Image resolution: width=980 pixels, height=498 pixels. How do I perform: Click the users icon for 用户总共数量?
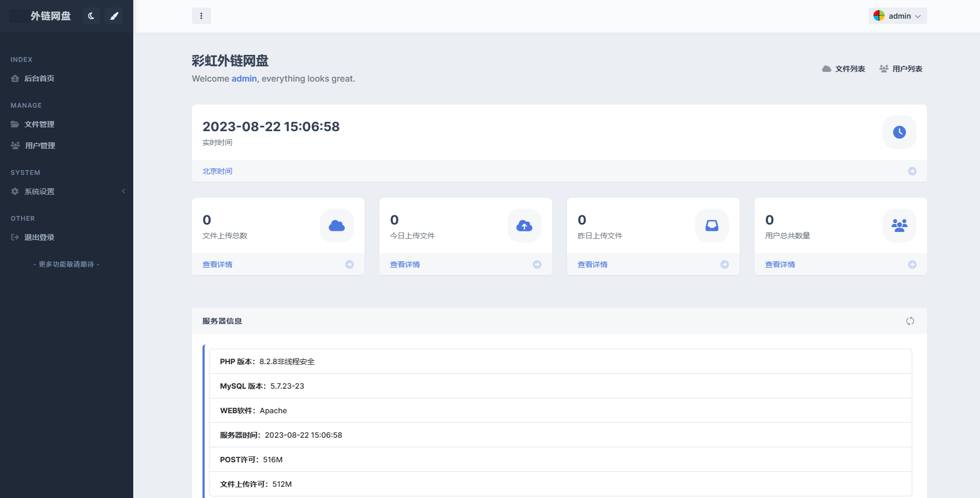tap(899, 226)
